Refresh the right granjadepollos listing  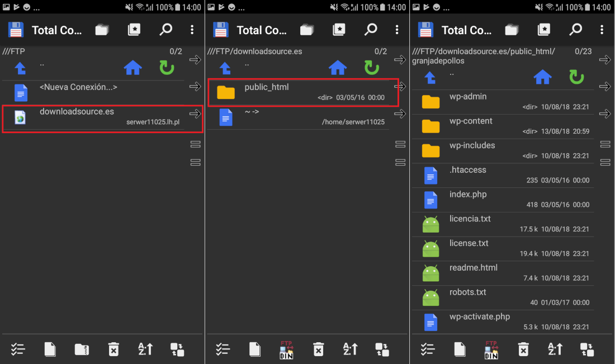(x=576, y=77)
